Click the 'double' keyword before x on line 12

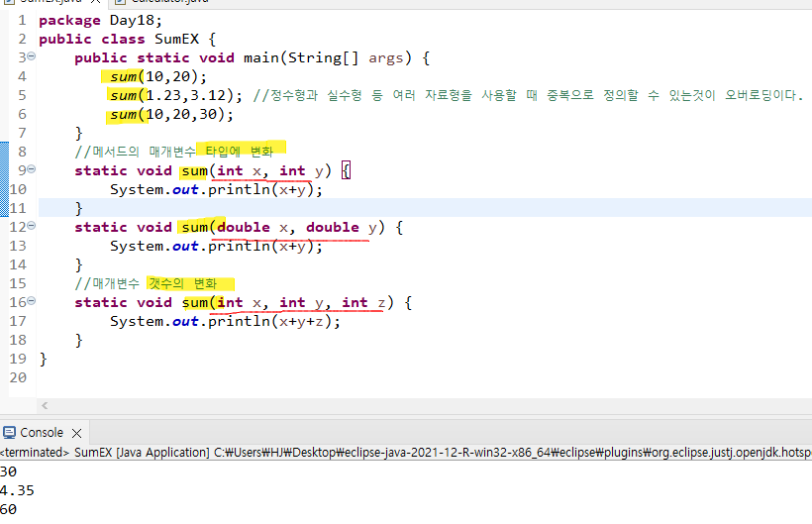tap(244, 227)
